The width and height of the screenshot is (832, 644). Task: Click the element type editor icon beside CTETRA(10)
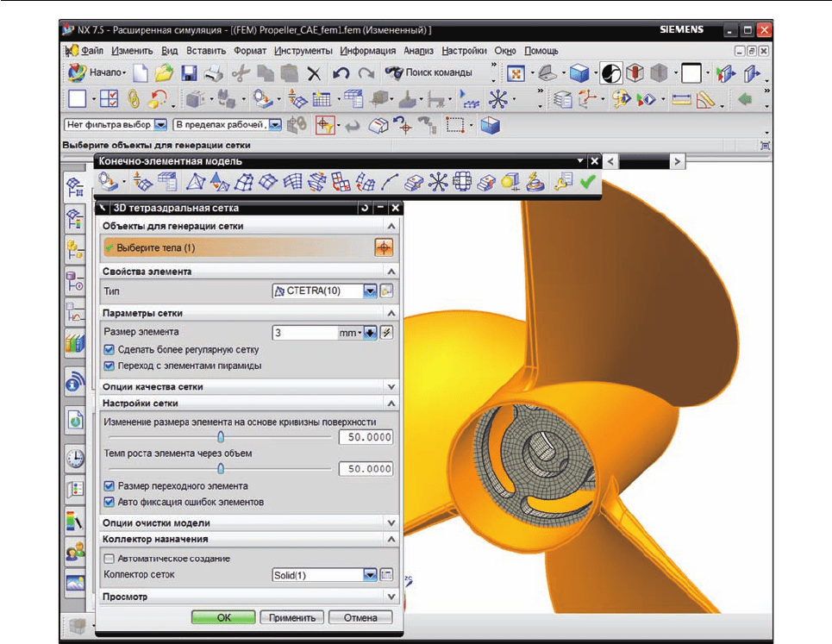coord(387,291)
